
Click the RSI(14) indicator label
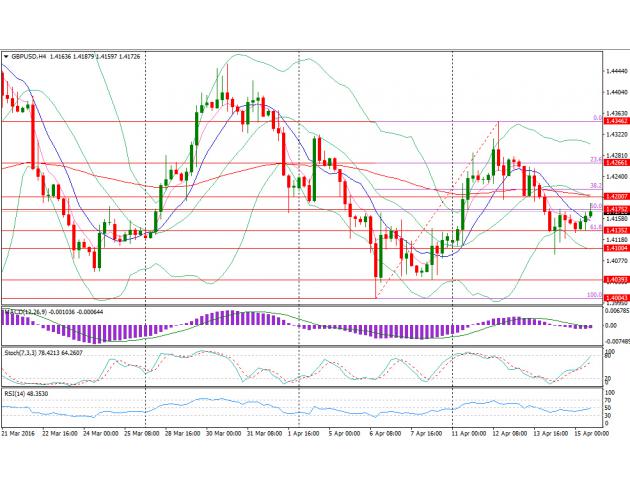15,395
